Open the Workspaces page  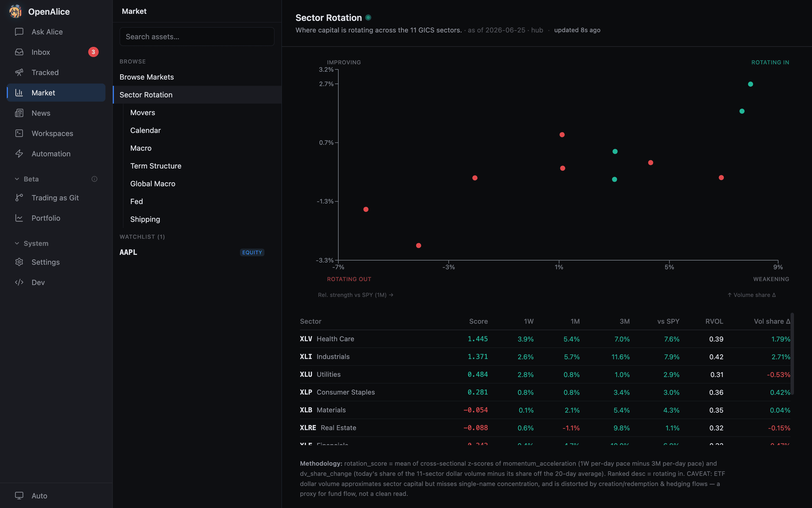pos(56,133)
